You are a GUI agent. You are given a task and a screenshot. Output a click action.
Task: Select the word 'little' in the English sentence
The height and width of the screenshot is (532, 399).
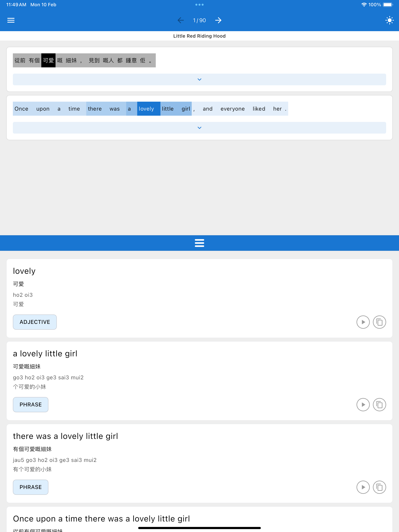tap(168, 109)
